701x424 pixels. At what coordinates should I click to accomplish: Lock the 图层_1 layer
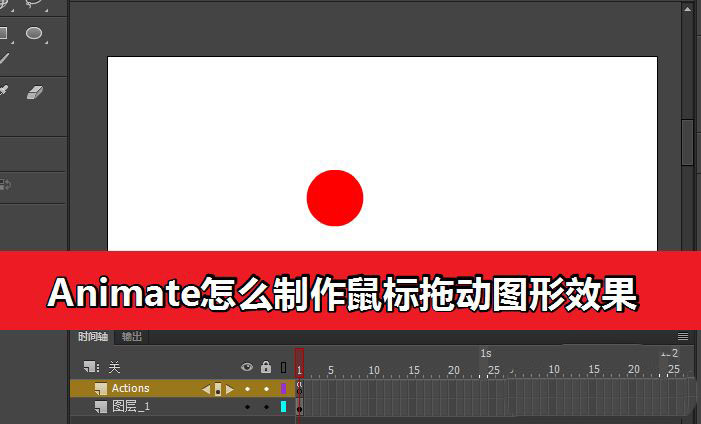coord(266,407)
